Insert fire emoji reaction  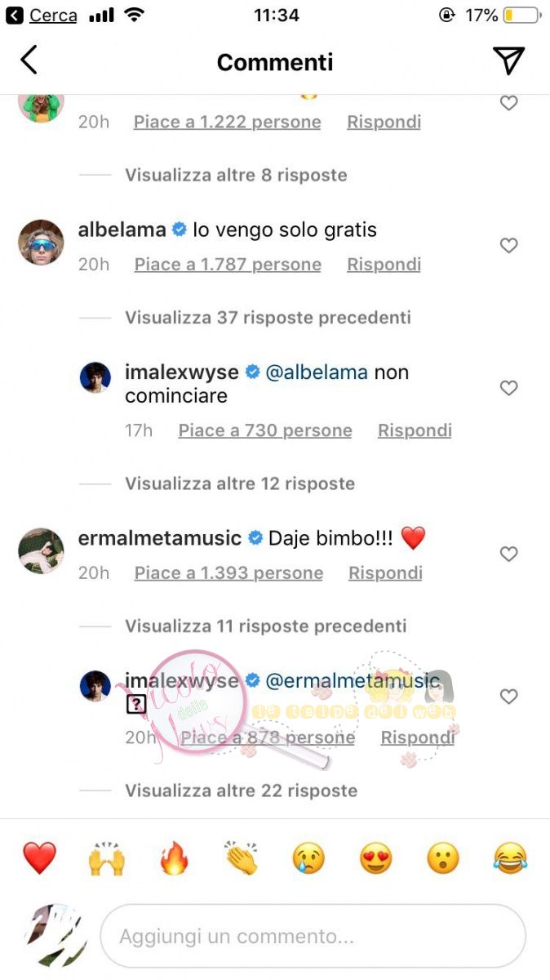(x=174, y=858)
